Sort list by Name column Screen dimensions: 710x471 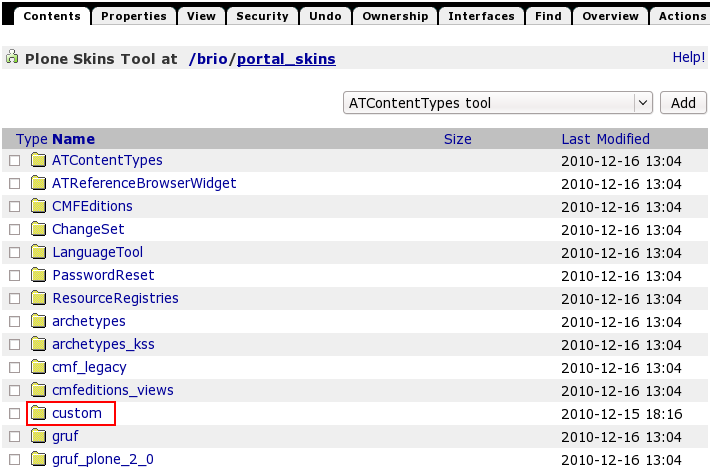(x=73, y=139)
